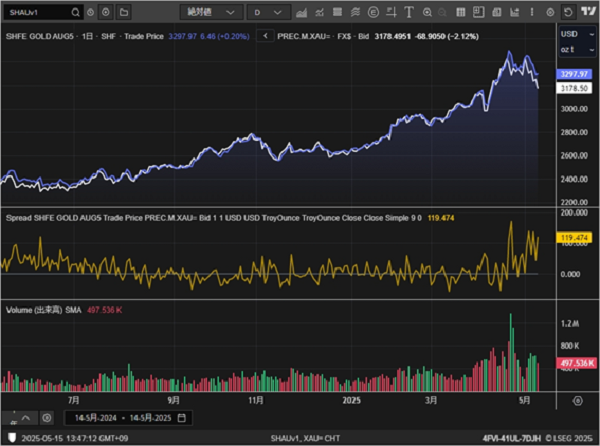Expand the bottom-left up chevron button
Screen dimensions: 600x446
coord(26,418)
